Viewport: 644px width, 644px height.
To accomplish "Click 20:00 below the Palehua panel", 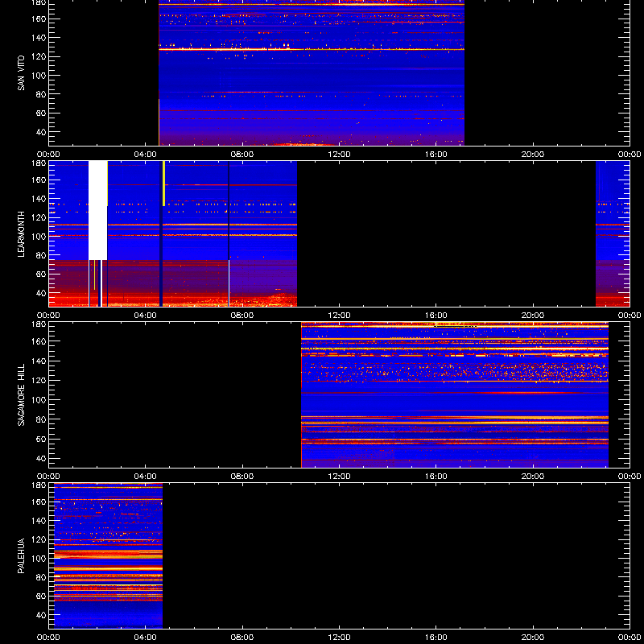I will [533, 638].
